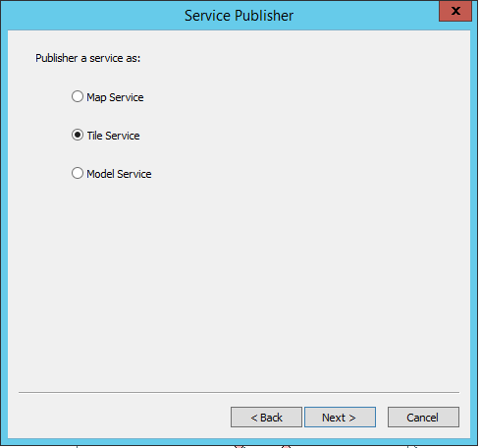Click the word 'Next' on its button
The height and width of the screenshot is (448, 480).
334,418
